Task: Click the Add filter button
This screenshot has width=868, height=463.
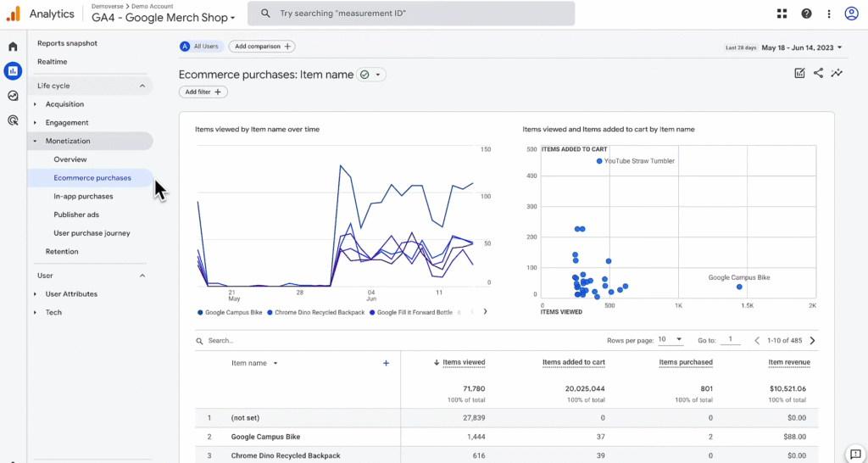Action: pos(203,92)
